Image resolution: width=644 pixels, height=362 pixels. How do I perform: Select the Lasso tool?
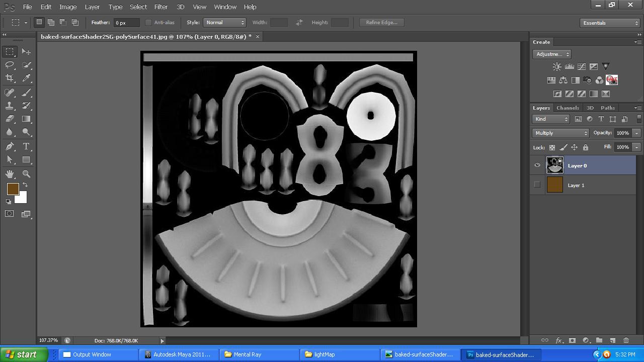(x=9, y=65)
